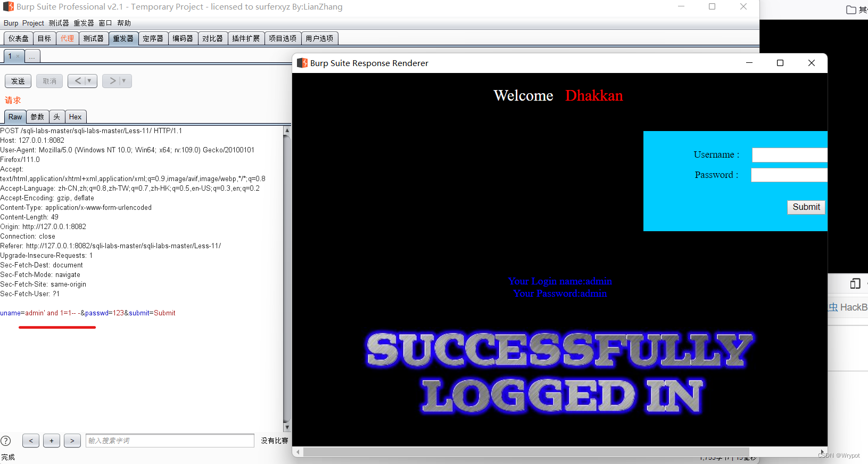This screenshot has width=868, height=464.
Task: Click the request editor vertical scrollbar
Action: 287,279
